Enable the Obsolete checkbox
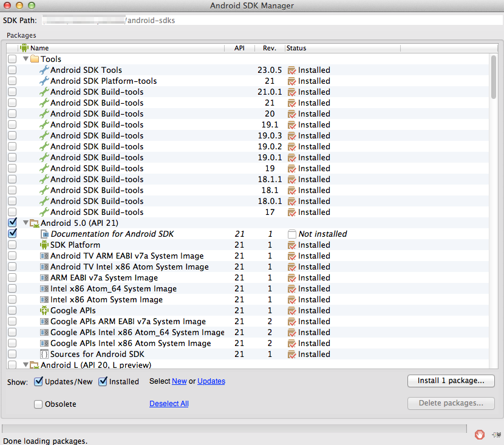Screen dimensions: 504x445 (38, 404)
